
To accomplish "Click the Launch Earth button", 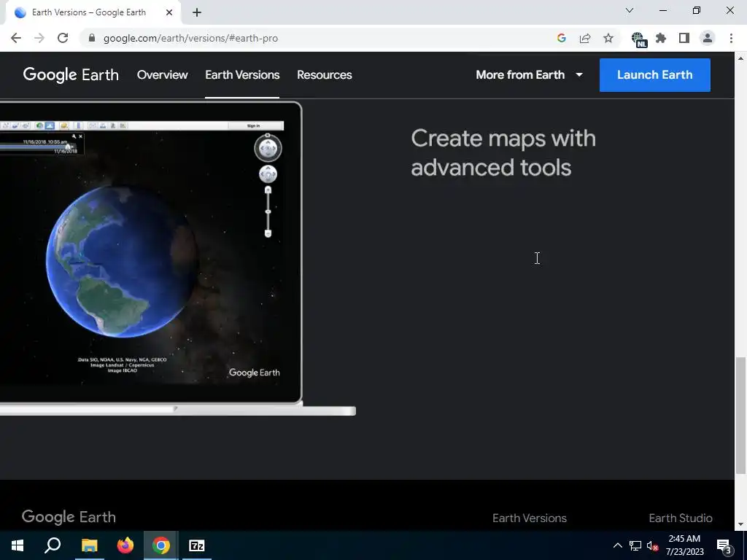I will point(654,75).
